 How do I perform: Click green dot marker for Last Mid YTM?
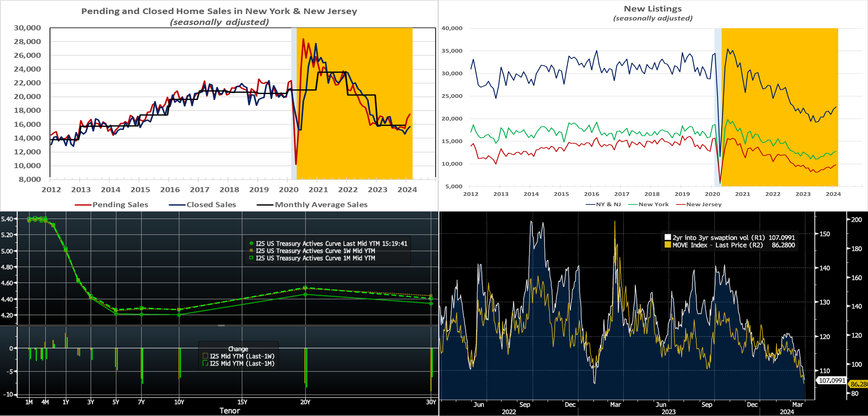(x=251, y=243)
